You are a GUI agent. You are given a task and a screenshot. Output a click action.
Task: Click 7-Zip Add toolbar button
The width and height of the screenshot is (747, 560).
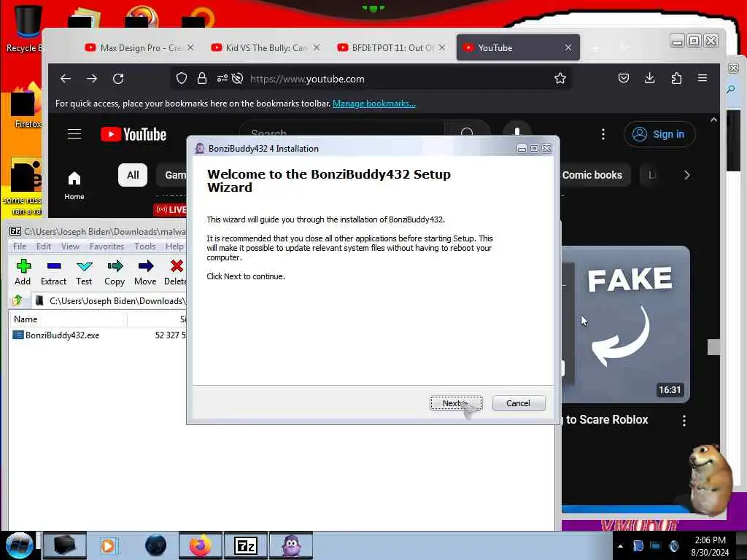click(23, 273)
